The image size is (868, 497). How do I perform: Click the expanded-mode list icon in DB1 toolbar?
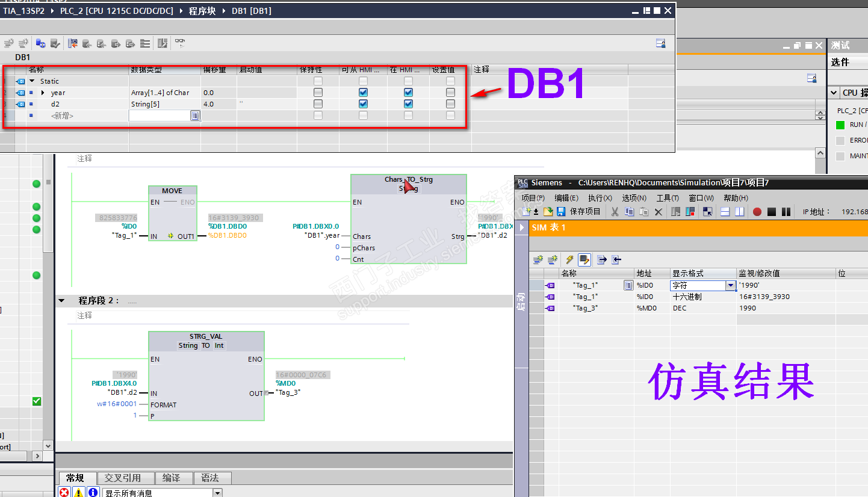point(145,43)
